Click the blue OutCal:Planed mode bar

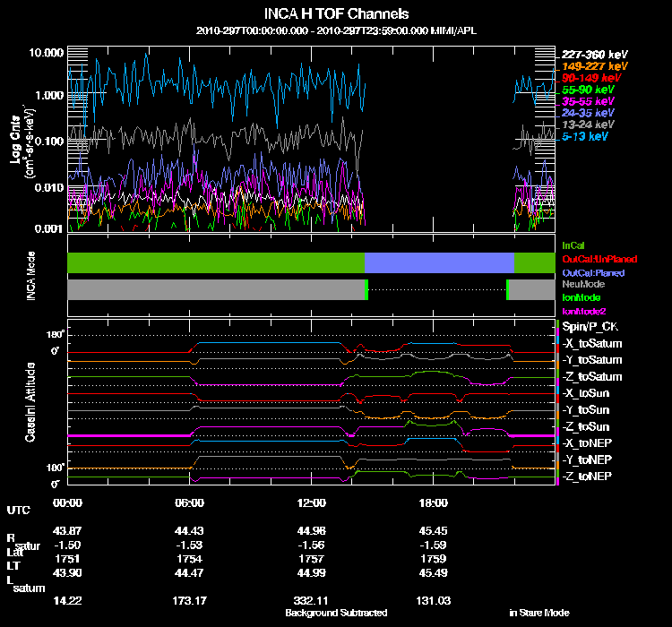point(439,262)
